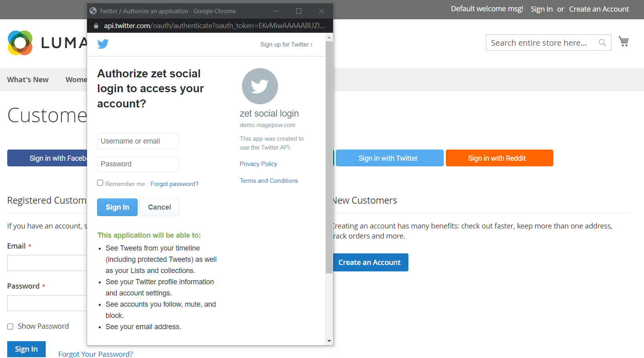Open the Forgot password? link
The width and height of the screenshot is (644, 358).
(x=174, y=184)
